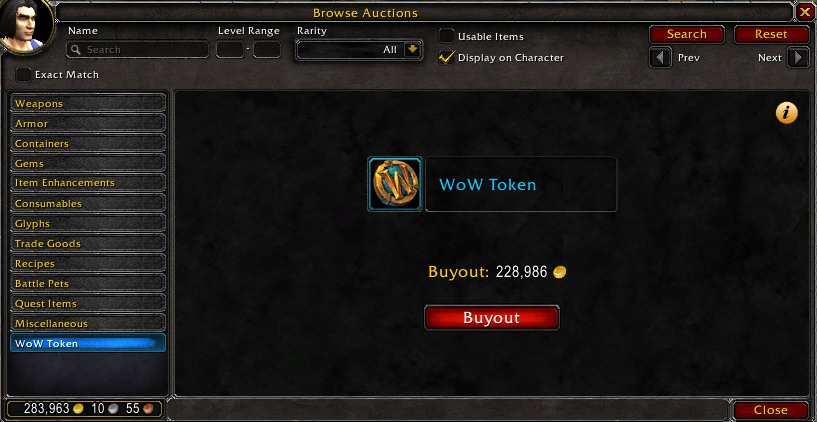
Task: Click the Prev page arrow icon
Action: (x=660, y=57)
